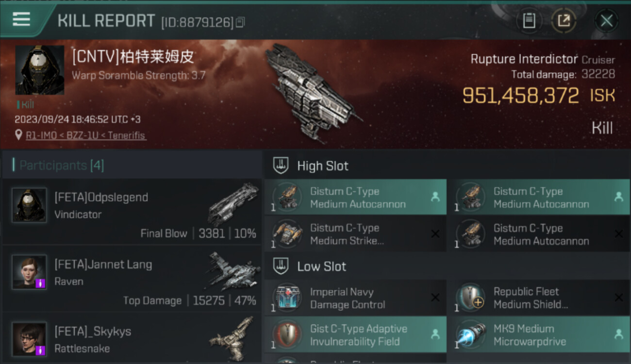This screenshot has width=631, height=364.
Task: Select Gistum C-Type Medium Strike module
Action: click(355, 234)
